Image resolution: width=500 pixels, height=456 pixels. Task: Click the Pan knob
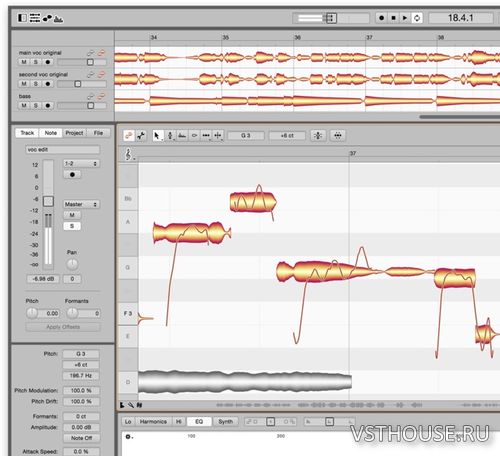pos(72,265)
